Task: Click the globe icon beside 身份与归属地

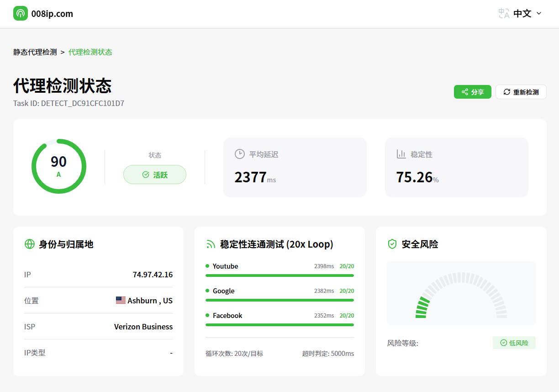Action: pos(30,244)
